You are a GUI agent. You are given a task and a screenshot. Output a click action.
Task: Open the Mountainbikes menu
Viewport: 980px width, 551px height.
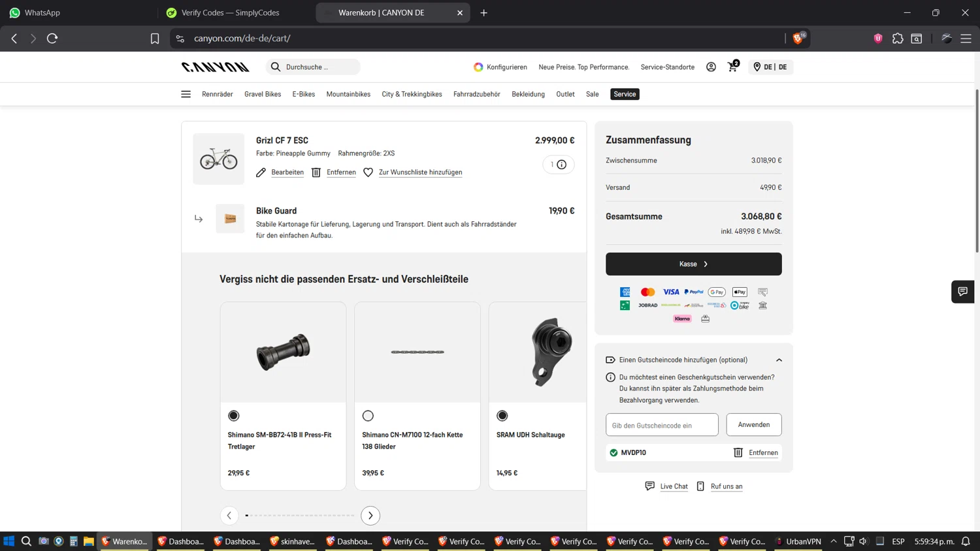pyautogui.click(x=348, y=94)
